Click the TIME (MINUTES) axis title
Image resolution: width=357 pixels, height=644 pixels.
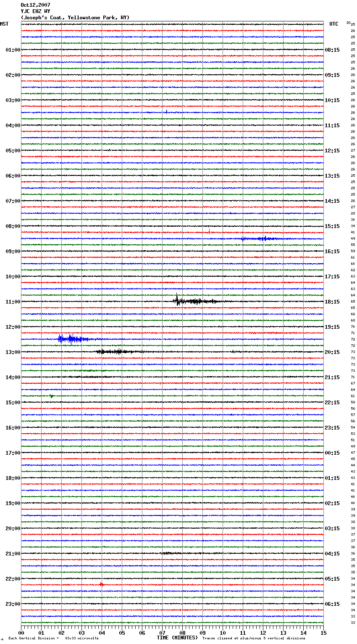tap(177, 638)
